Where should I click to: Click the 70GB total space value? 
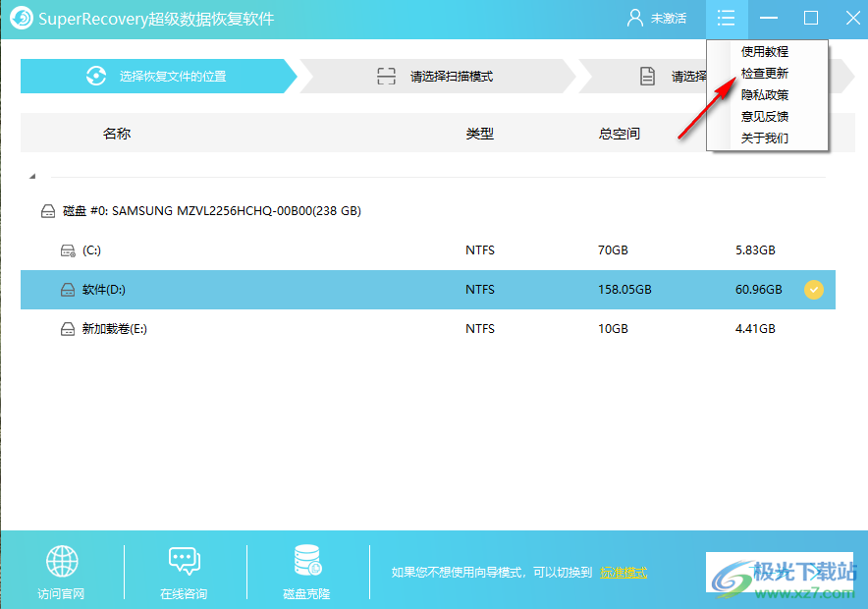(x=613, y=250)
